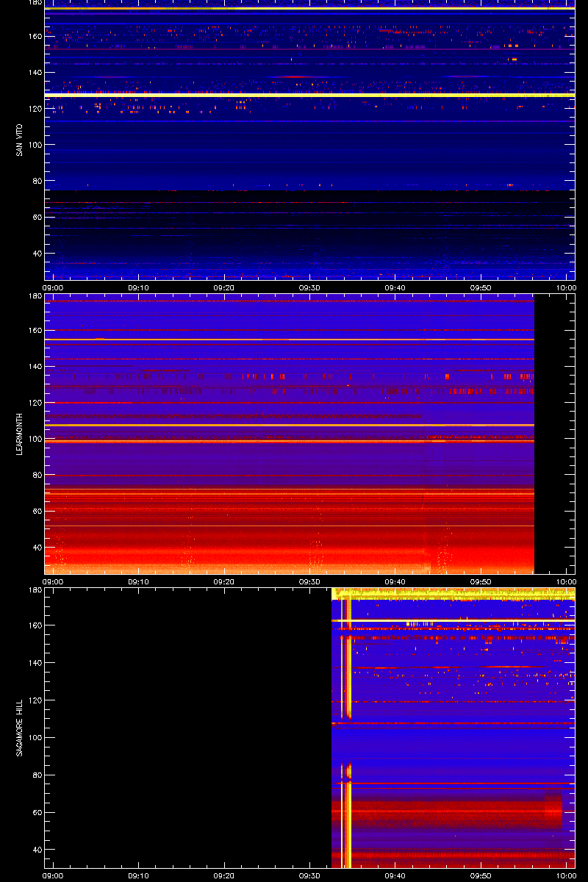Select 09:40 tick under San Vito panel
Viewport: 588px width, 882px height.
click(395, 287)
